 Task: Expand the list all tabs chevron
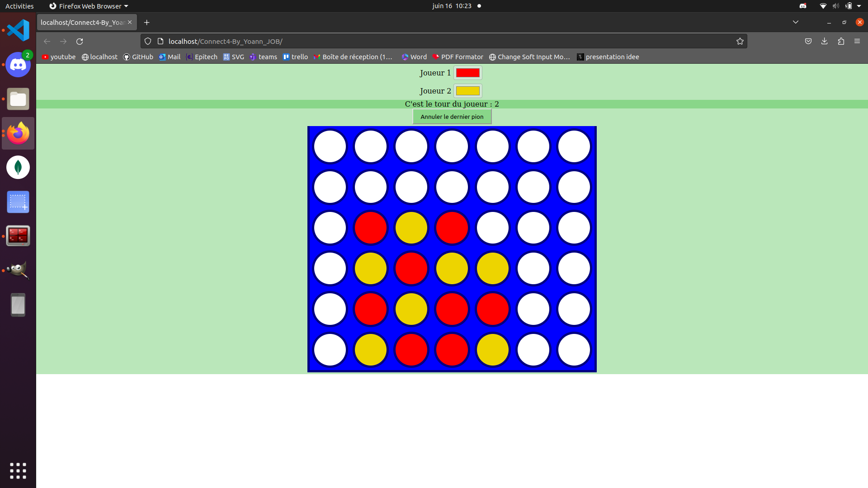(x=796, y=22)
